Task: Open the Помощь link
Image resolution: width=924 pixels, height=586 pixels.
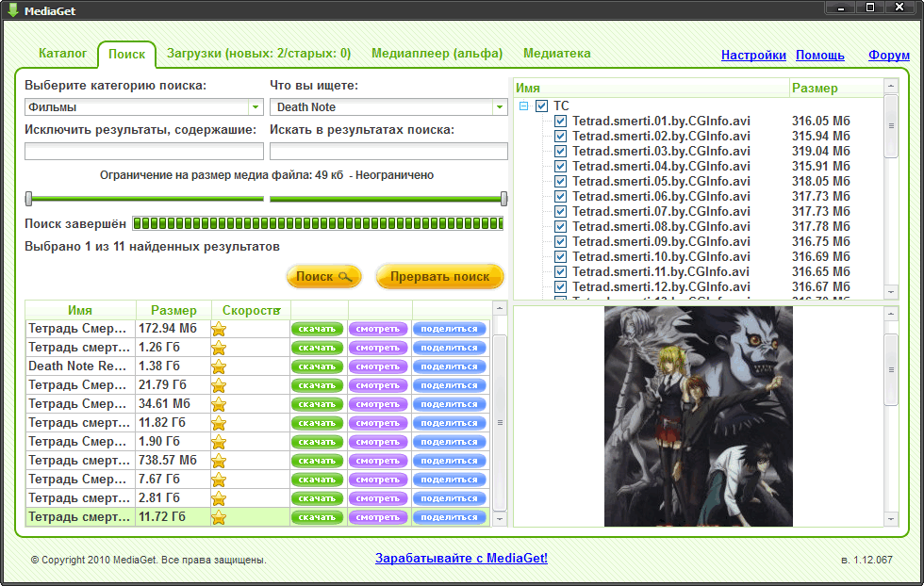Action: tap(819, 56)
